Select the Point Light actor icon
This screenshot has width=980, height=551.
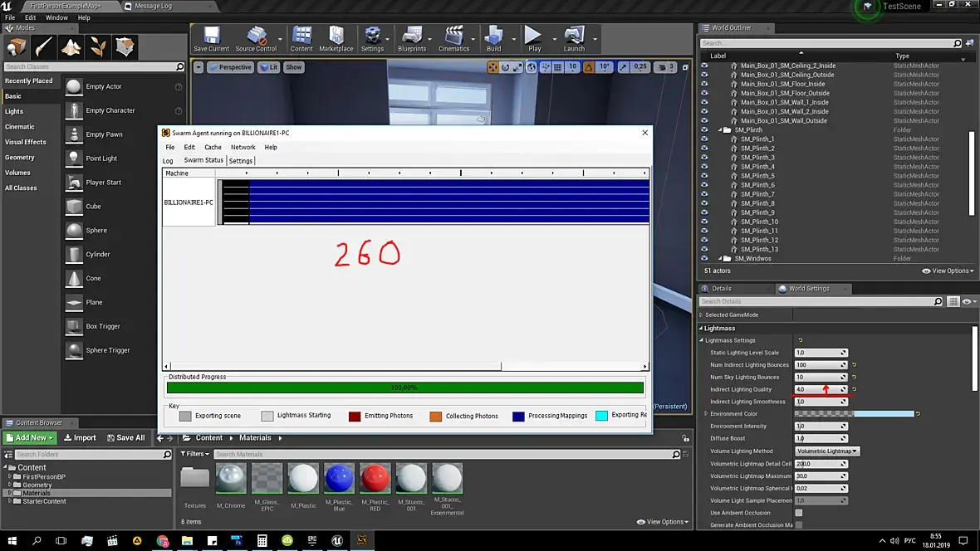coord(74,158)
